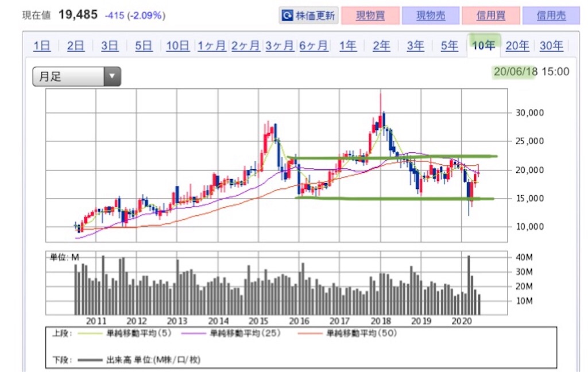The height and width of the screenshot is (372, 588).
Task: Click the 15,000 price axis label
Action: pyautogui.click(x=529, y=199)
